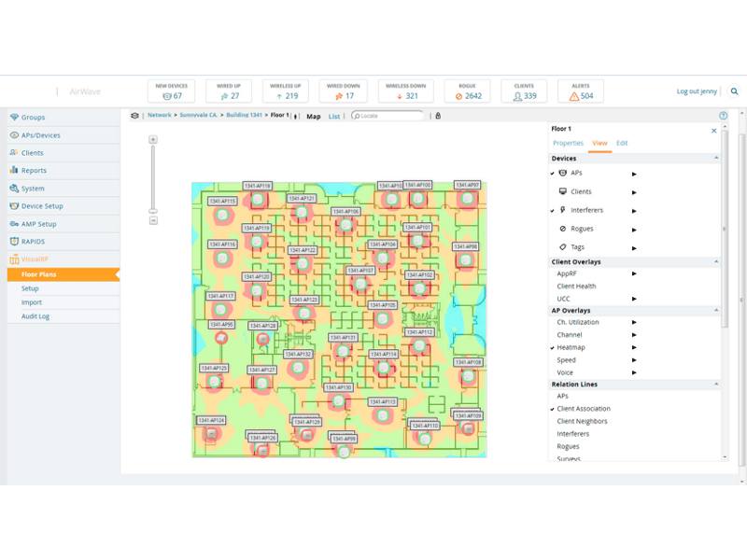Click the zoom out minus button on map
Image resolution: width=747 pixels, height=560 pixels.
coord(153,220)
